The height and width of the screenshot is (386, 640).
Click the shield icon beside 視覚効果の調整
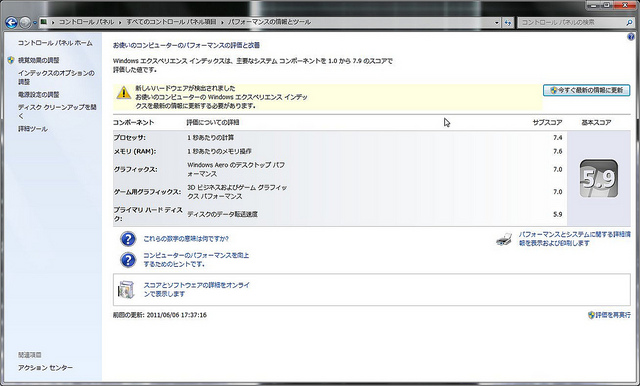coord(11,60)
